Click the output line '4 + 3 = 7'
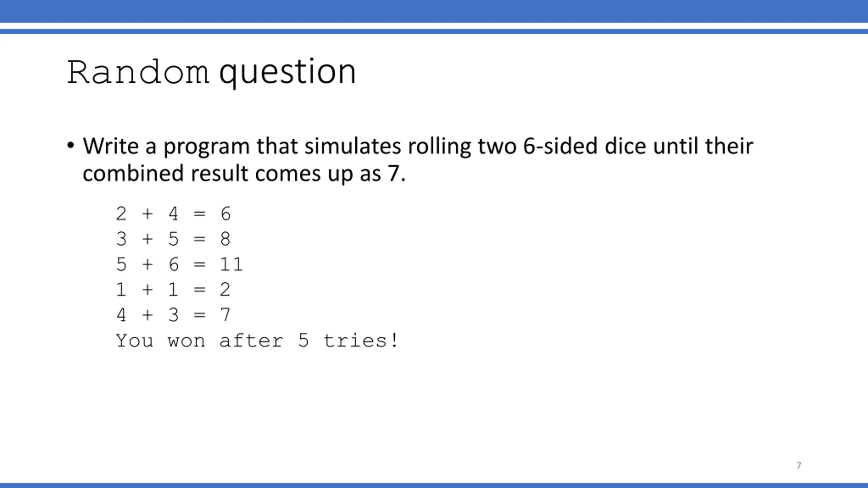Image resolution: width=868 pixels, height=488 pixels. [173, 315]
